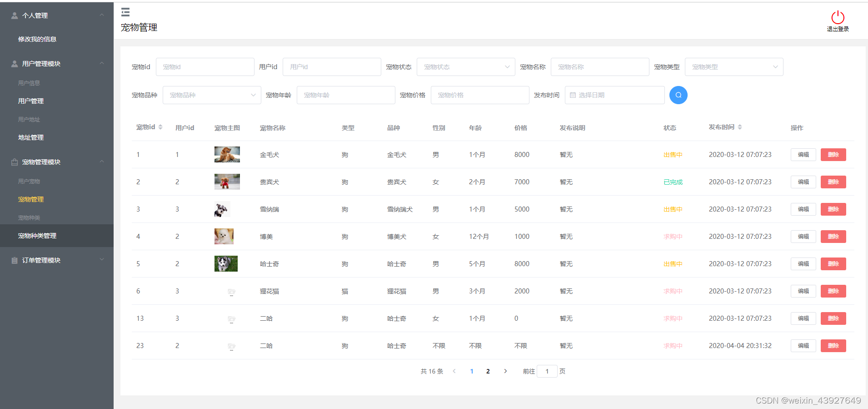868x409 pixels.
Task: Focus the 宠物价格 search field
Action: [x=480, y=95]
